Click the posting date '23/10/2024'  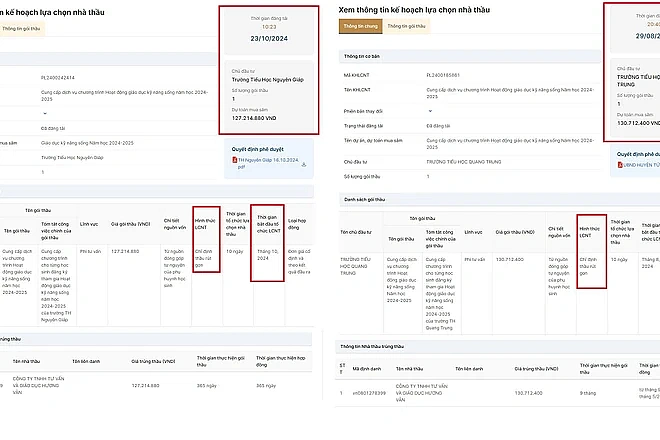(269, 38)
